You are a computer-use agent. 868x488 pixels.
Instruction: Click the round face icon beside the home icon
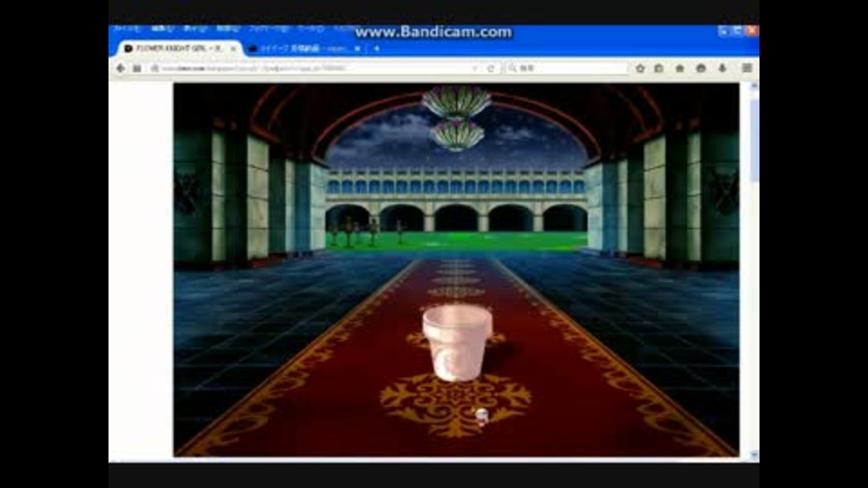pos(701,68)
